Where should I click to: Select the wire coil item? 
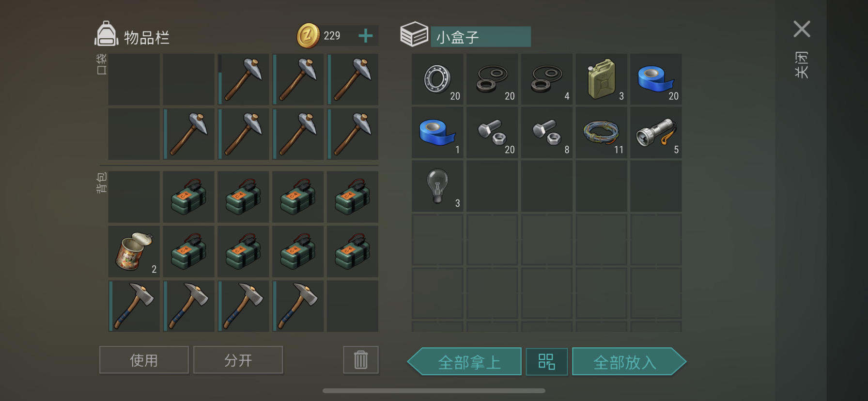[x=601, y=133]
